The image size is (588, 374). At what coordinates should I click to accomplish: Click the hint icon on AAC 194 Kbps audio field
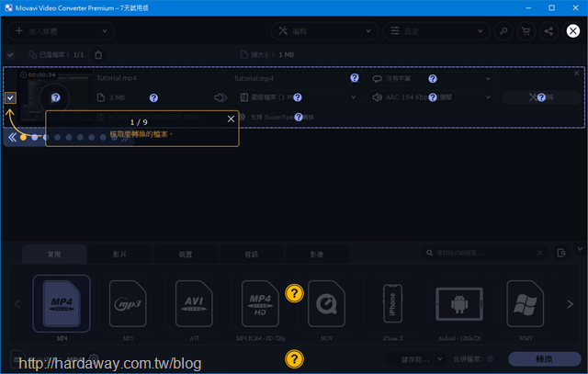point(433,97)
